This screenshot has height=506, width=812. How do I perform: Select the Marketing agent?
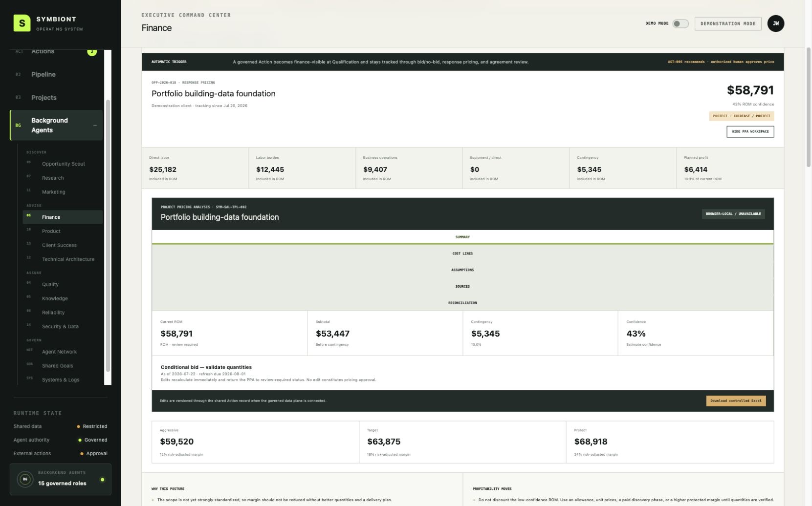pyautogui.click(x=63, y=192)
